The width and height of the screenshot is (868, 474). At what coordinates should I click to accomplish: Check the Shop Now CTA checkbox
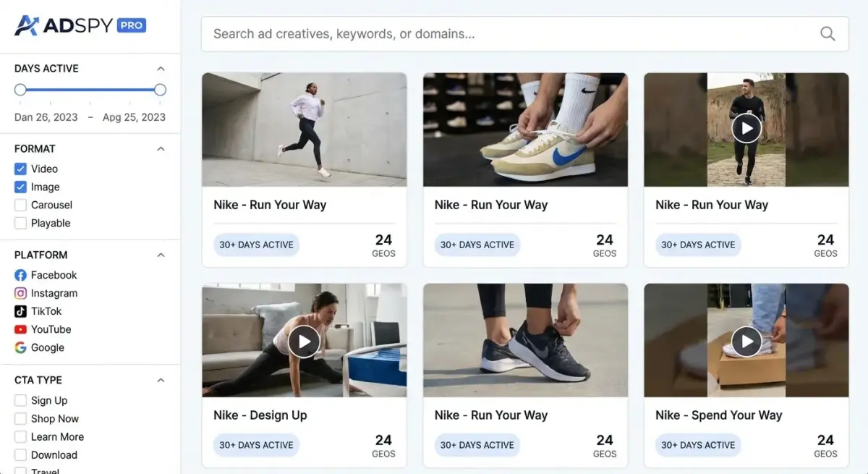point(20,418)
